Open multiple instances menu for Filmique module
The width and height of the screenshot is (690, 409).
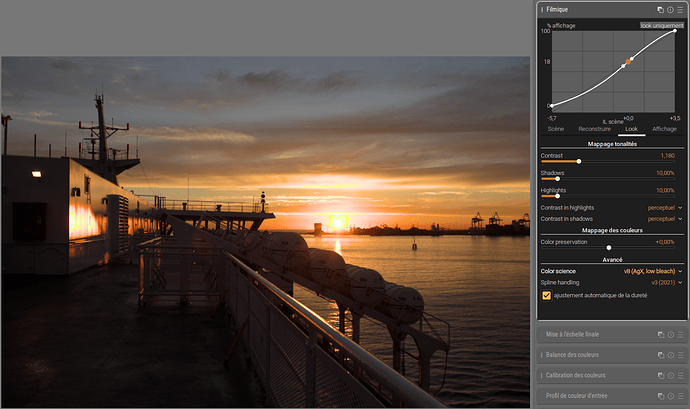click(x=661, y=10)
